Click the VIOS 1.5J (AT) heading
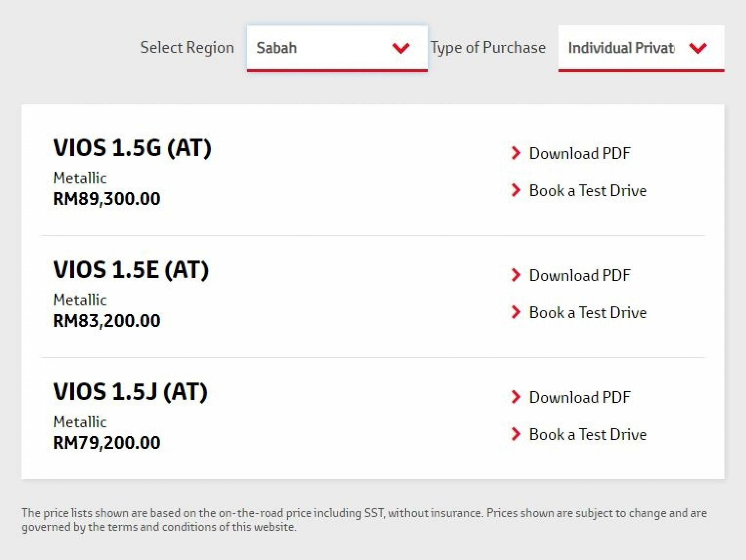Image resolution: width=746 pixels, height=560 pixels. [x=130, y=392]
